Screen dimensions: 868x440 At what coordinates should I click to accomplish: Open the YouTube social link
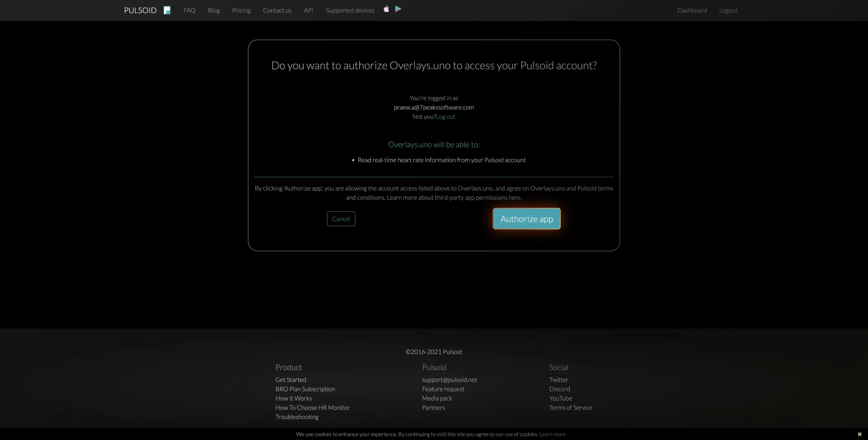coord(561,398)
